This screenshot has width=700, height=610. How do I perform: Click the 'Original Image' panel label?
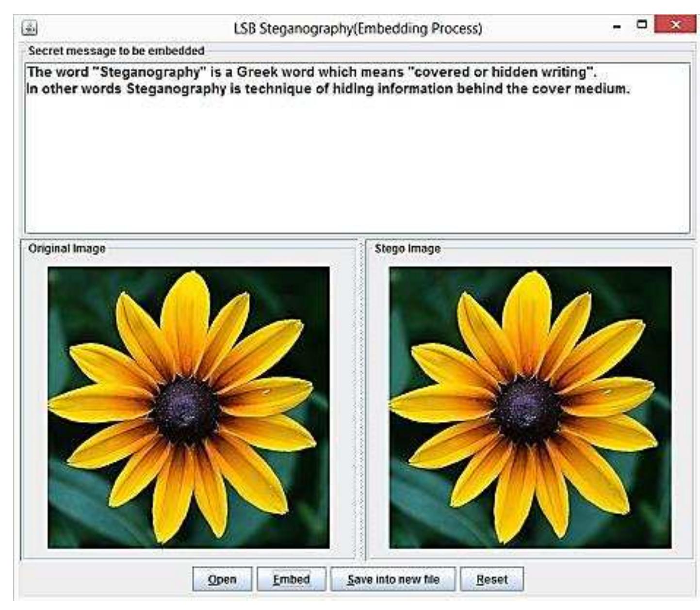67,248
